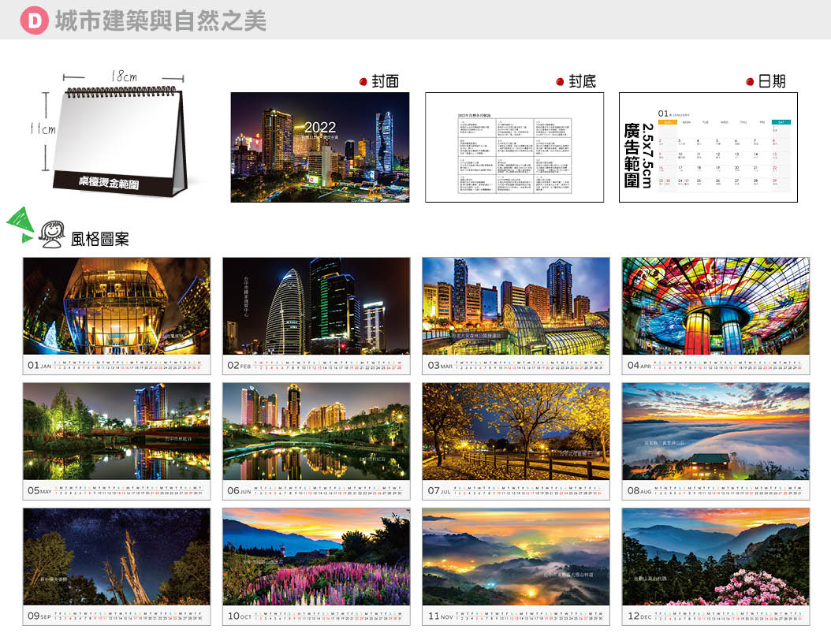Click the red dot beside 封面
The image size is (831, 644).
coord(363,81)
